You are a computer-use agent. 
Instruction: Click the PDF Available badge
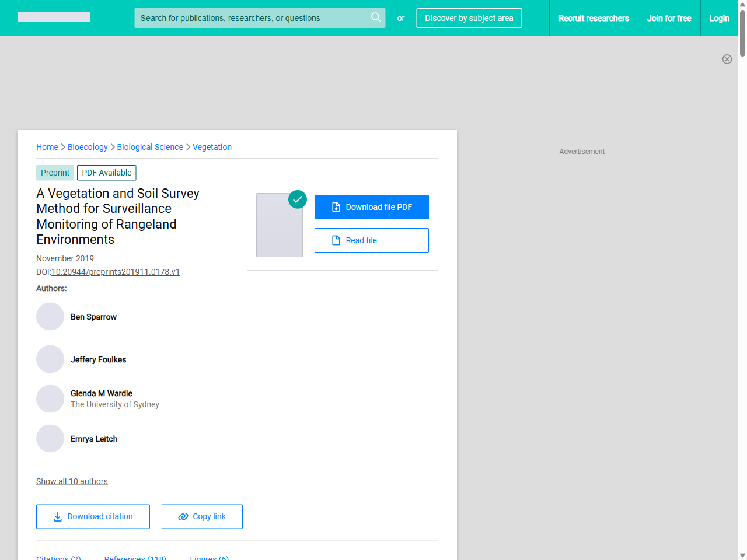pos(106,173)
